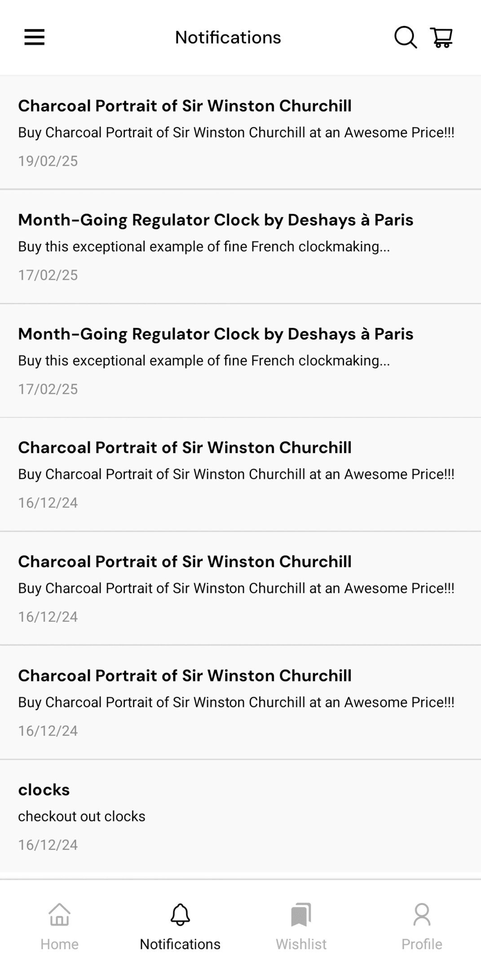Open the first Month-Going Regulator Clock notification
The height and width of the screenshot is (980, 481).
pyautogui.click(x=216, y=220)
